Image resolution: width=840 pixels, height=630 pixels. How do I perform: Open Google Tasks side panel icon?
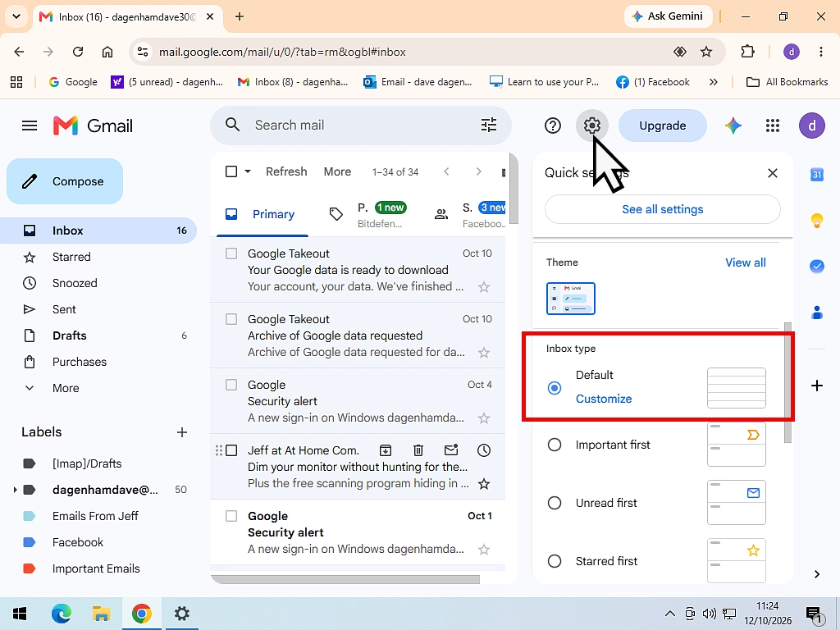click(817, 266)
